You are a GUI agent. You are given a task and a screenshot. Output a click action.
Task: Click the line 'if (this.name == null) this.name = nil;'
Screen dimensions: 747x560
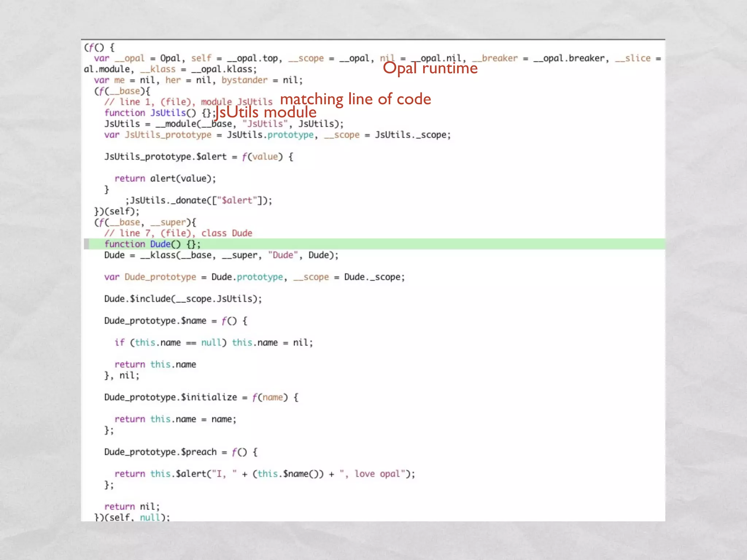pyautogui.click(x=214, y=342)
